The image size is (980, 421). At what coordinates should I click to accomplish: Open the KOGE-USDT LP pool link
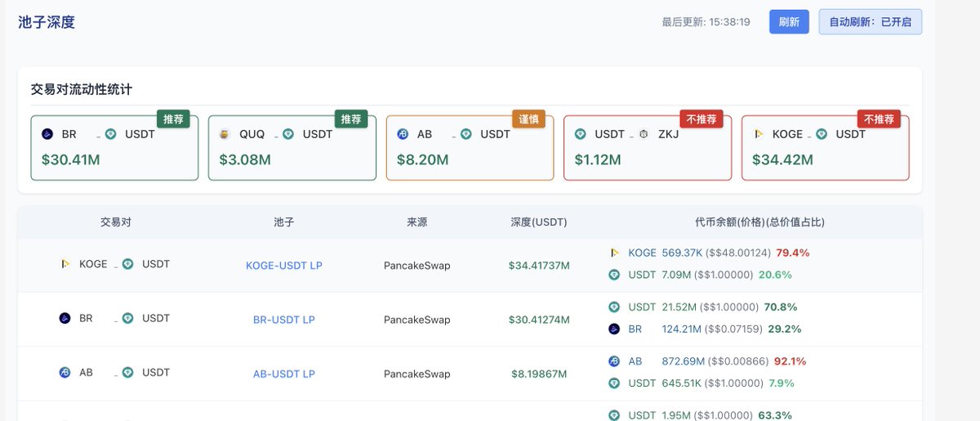[x=284, y=266]
